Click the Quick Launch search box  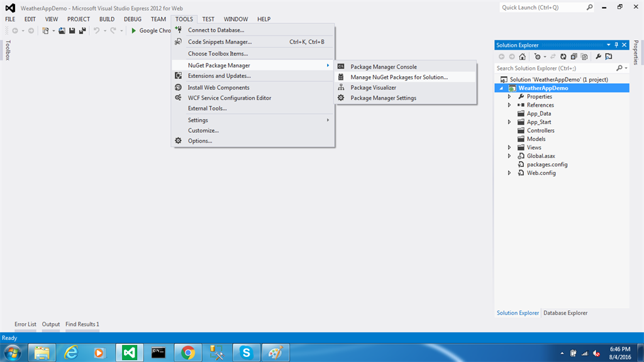click(542, 8)
